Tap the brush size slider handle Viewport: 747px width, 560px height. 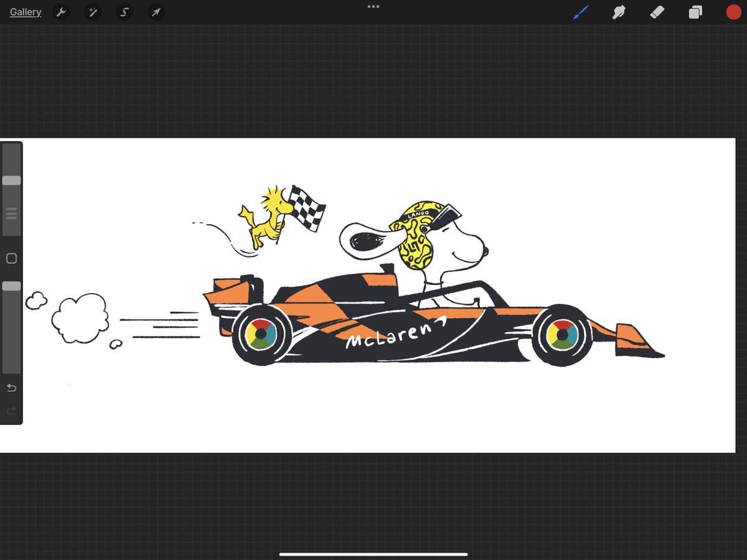(x=11, y=180)
